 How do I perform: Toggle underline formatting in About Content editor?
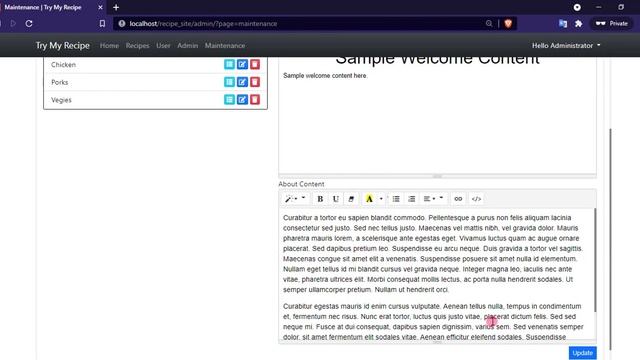[336, 199]
